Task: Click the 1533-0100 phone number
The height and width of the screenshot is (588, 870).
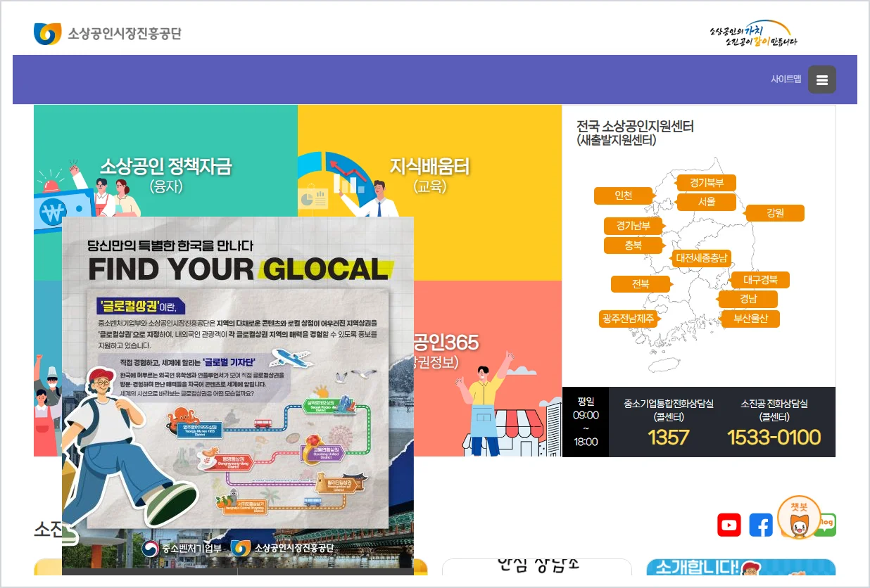Action: [774, 437]
